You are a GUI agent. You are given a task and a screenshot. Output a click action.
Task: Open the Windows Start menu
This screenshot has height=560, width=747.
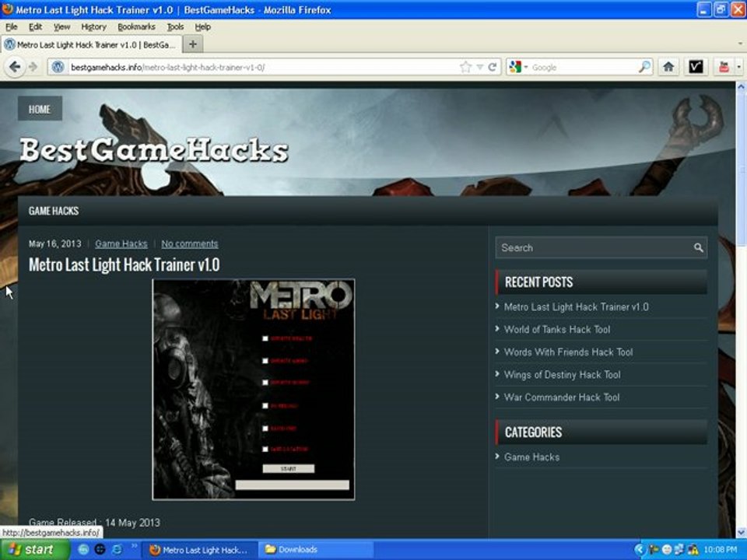[34, 550]
